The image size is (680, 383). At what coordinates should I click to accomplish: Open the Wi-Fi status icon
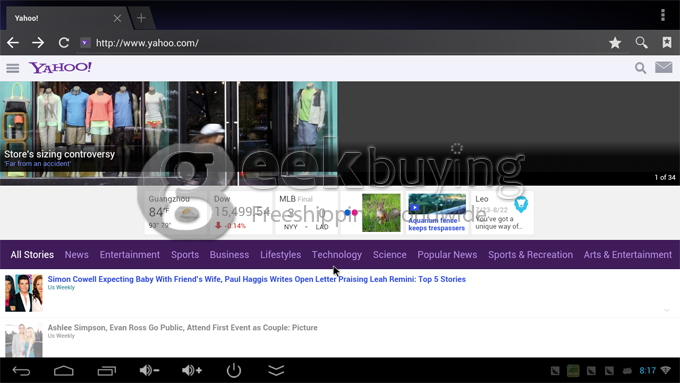666,370
